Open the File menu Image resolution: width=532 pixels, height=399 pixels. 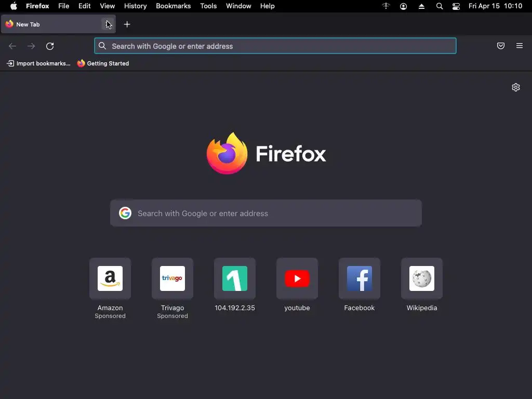pyautogui.click(x=63, y=6)
